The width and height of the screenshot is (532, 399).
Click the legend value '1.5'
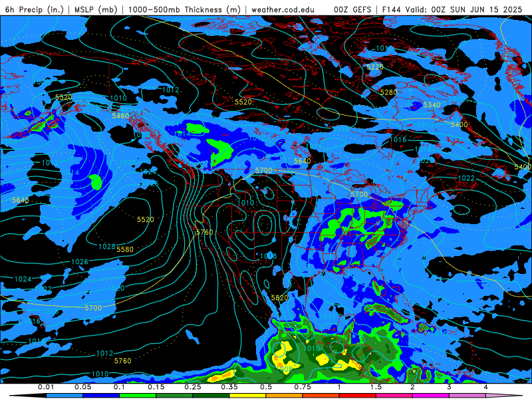[376, 387]
